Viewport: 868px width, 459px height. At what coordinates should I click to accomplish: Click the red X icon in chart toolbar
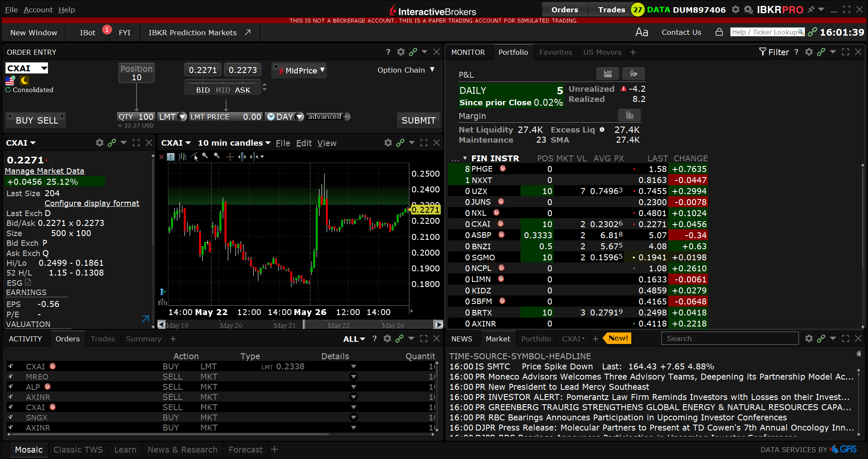click(x=161, y=157)
